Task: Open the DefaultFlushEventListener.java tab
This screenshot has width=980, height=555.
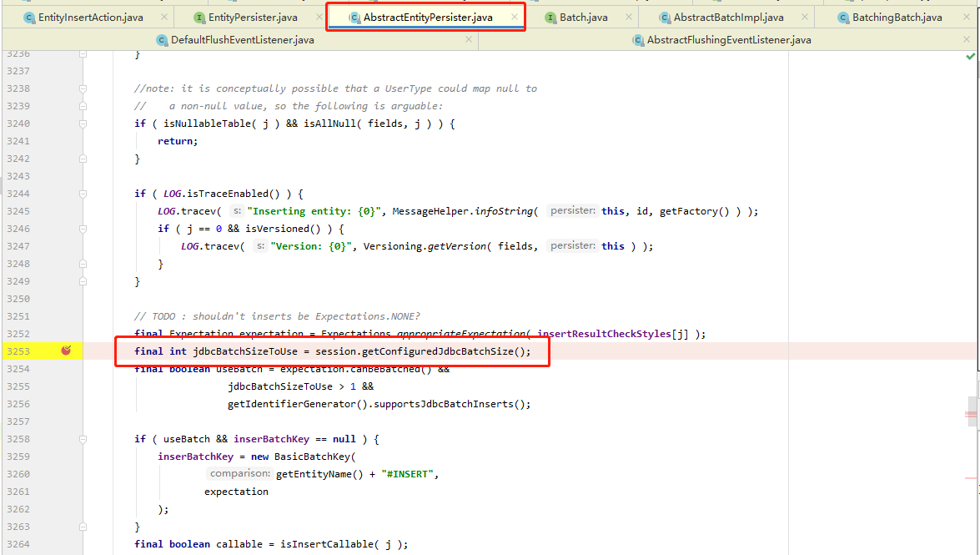Action: pos(243,40)
